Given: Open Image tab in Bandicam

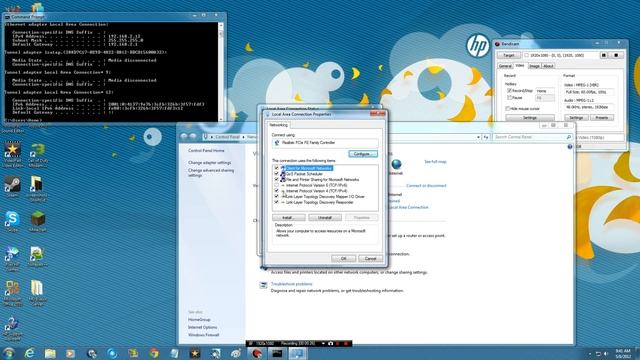Looking at the screenshot, I should (534, 66).
